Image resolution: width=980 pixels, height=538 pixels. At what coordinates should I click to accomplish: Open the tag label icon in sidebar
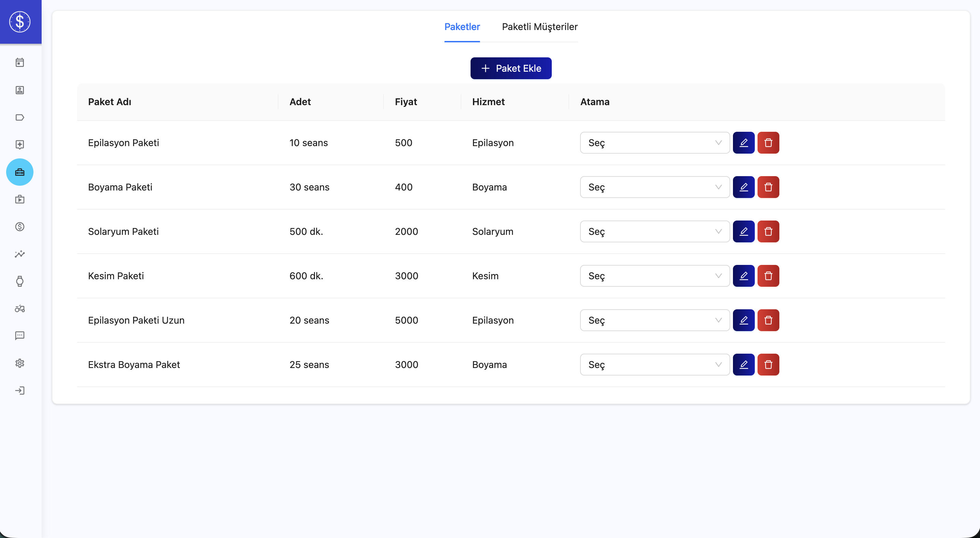(x=20, y=117)
